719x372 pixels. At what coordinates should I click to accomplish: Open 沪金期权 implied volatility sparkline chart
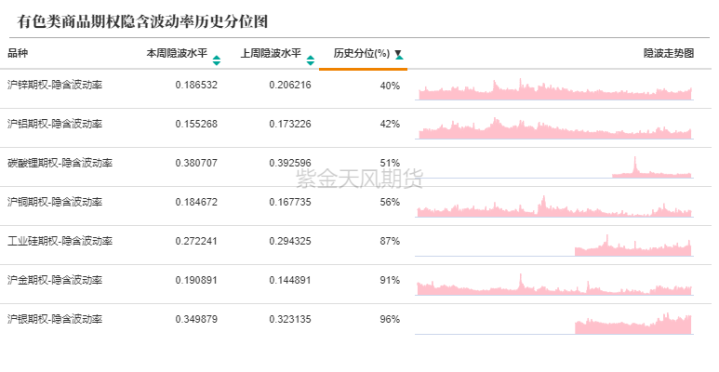pos(554,284)
